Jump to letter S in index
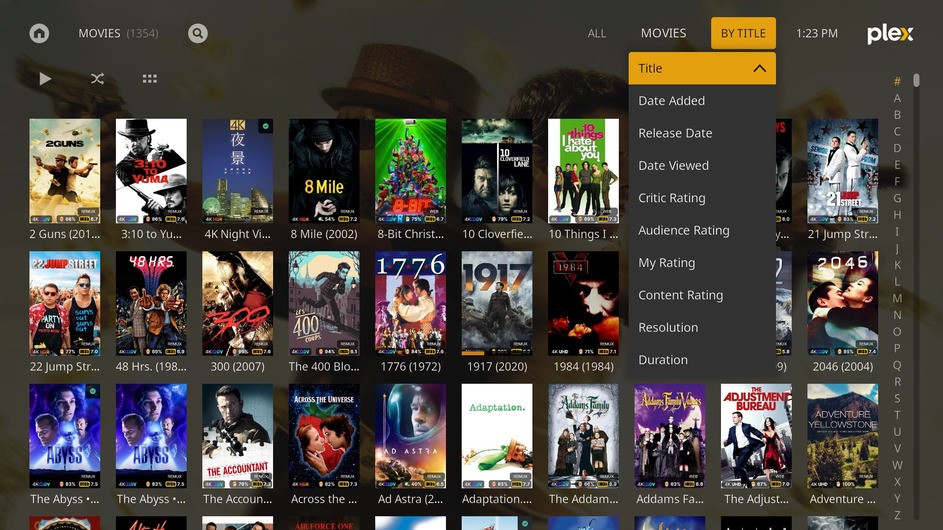This screenshot has width=943, height=530. [897, 398]
